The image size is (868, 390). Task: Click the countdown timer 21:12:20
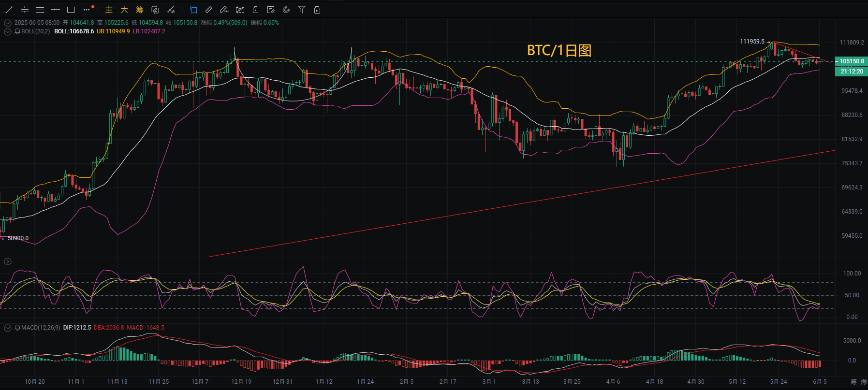pyautogui.click(x=852, y=72)
